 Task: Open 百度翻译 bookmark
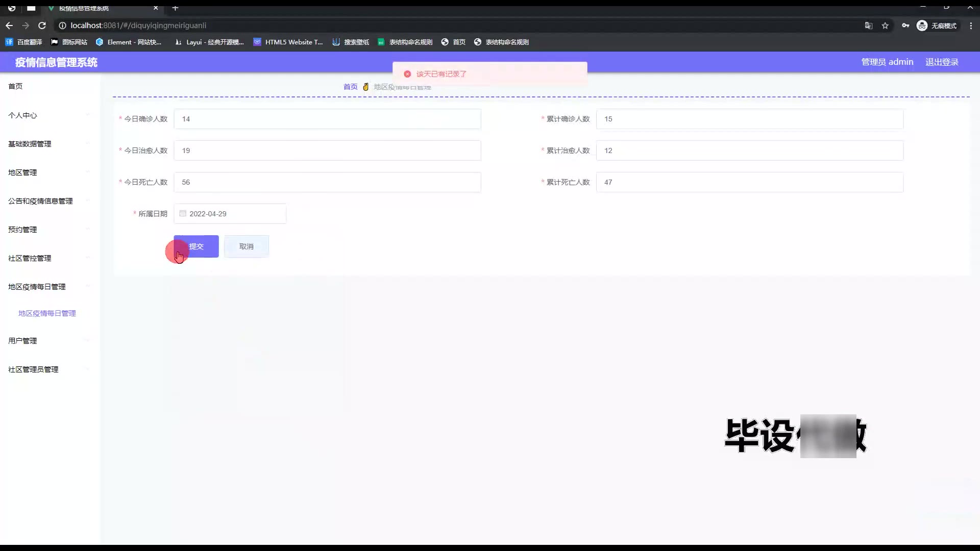24,42
